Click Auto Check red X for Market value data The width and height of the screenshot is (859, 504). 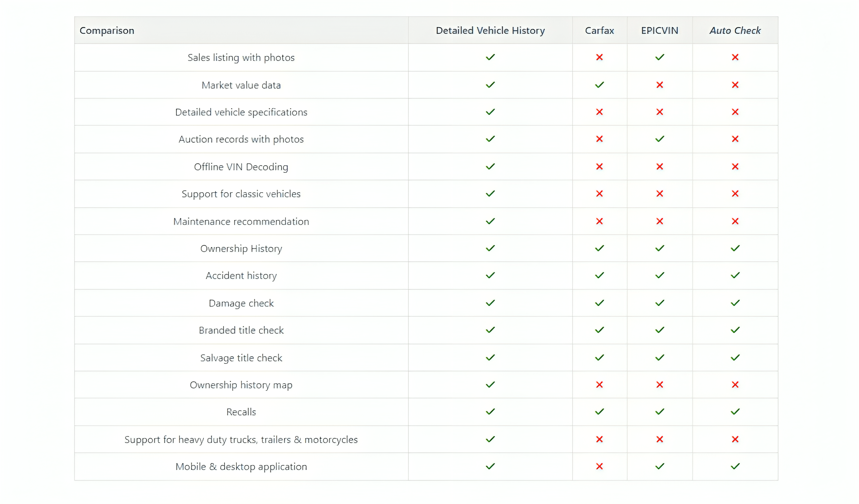click(x=735, y=85)
